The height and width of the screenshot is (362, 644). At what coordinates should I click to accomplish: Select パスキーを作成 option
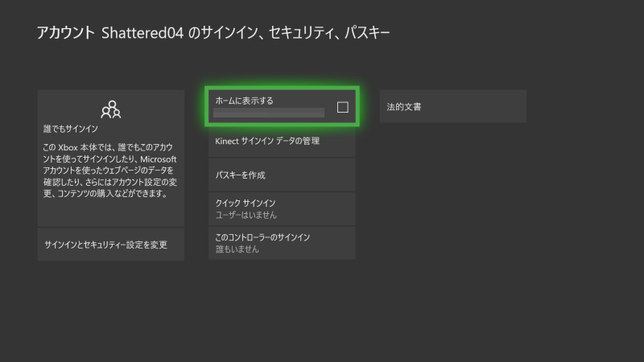(282, 175)
